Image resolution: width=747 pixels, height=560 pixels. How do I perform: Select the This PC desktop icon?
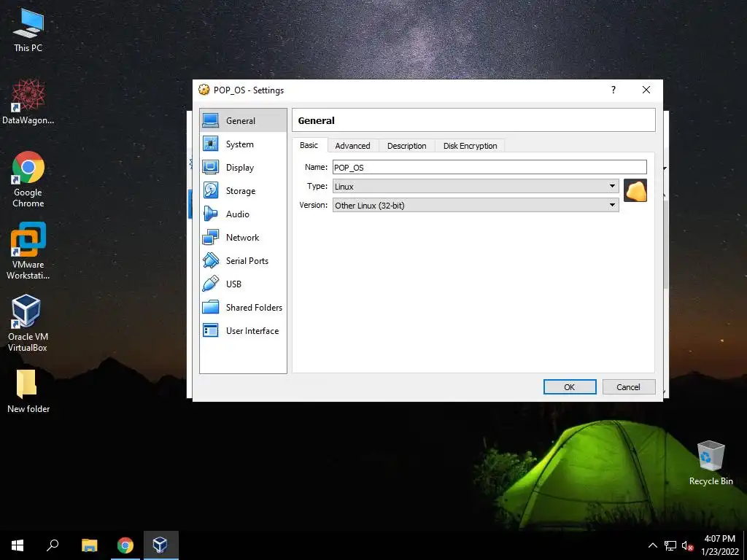[28, 29]
